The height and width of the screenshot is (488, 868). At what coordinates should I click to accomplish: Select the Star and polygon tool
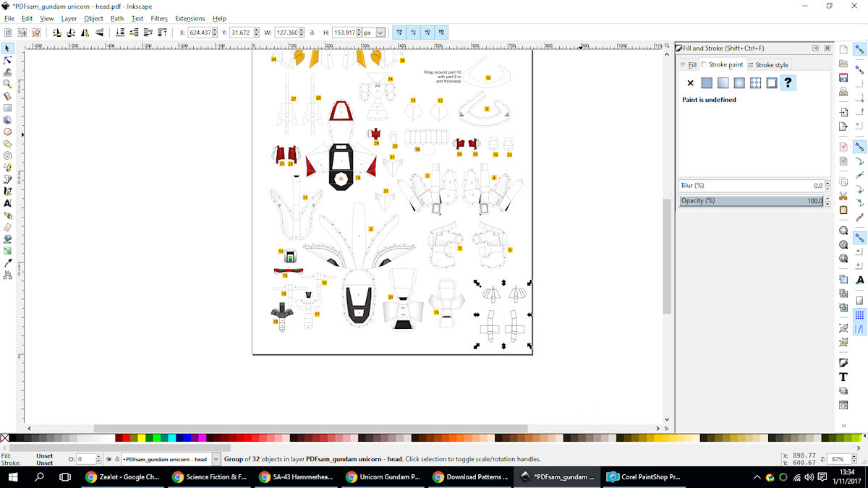(7, 143)
